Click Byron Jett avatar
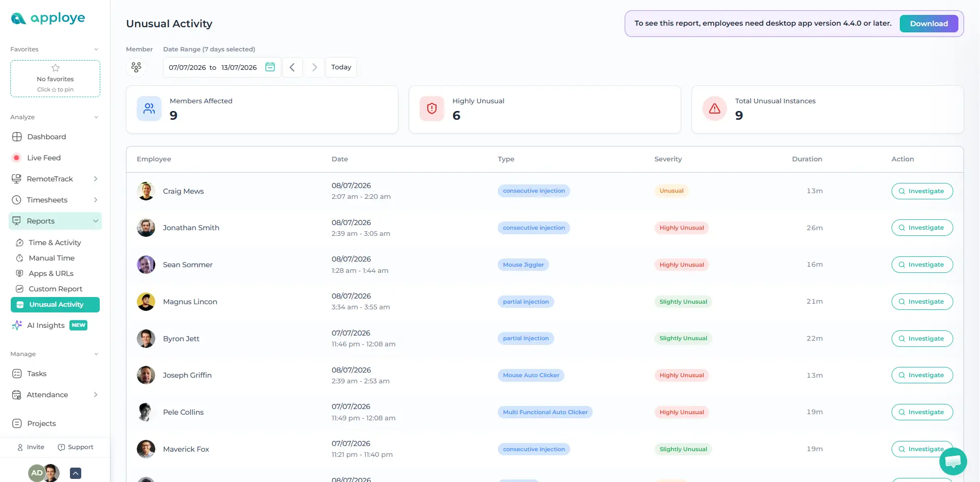 pos(146,339)
